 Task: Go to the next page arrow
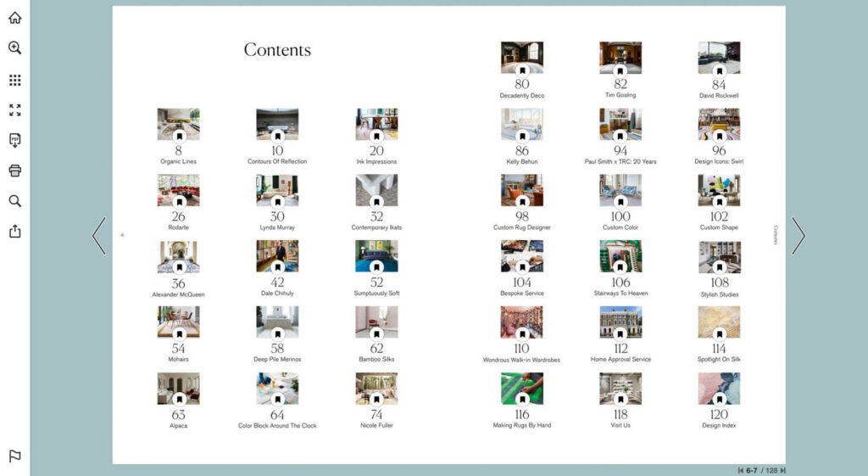tap(798, 236)
